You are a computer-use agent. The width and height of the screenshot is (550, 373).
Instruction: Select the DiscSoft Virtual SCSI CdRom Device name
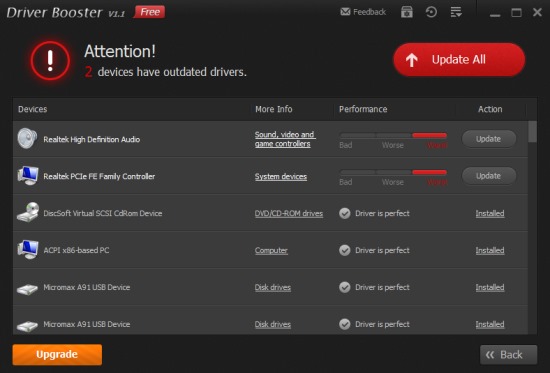(103, 213)
